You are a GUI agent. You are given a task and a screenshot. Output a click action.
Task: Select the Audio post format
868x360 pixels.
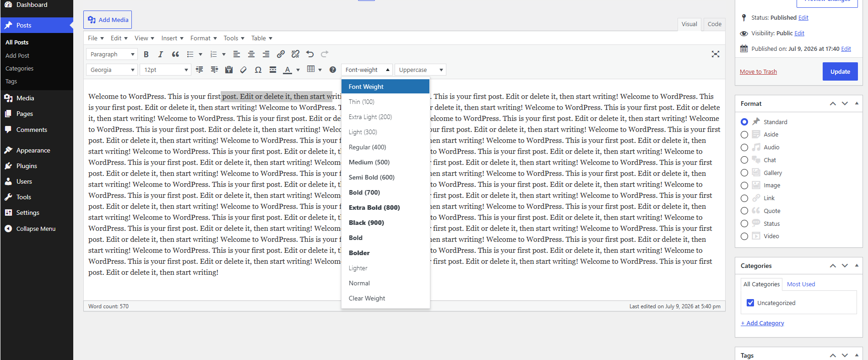(x=744, y=147)
